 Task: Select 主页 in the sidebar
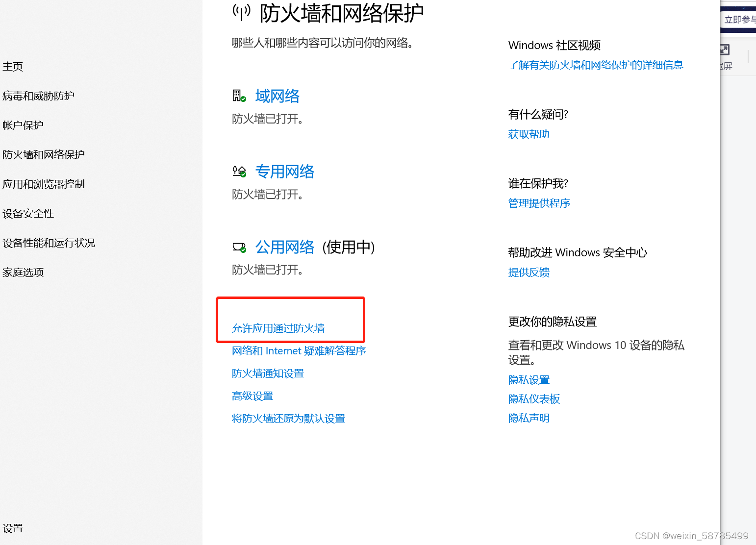[13, 66]
